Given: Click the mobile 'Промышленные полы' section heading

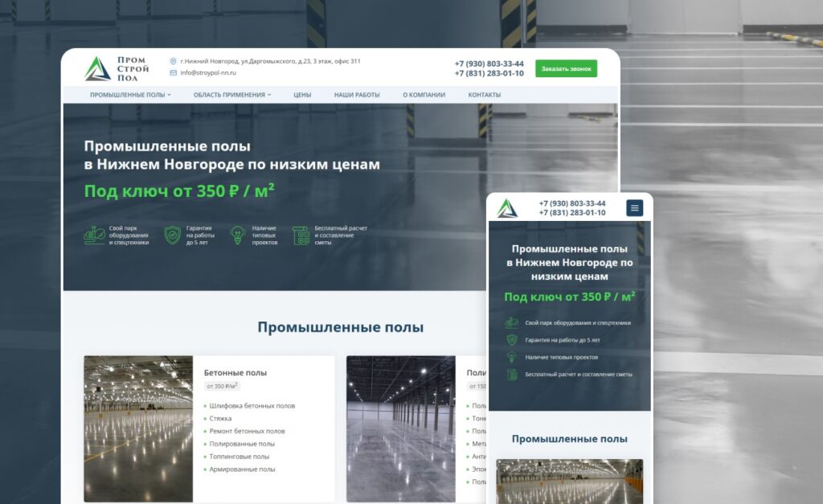Looking at the screenshot, I should (570, 439).
